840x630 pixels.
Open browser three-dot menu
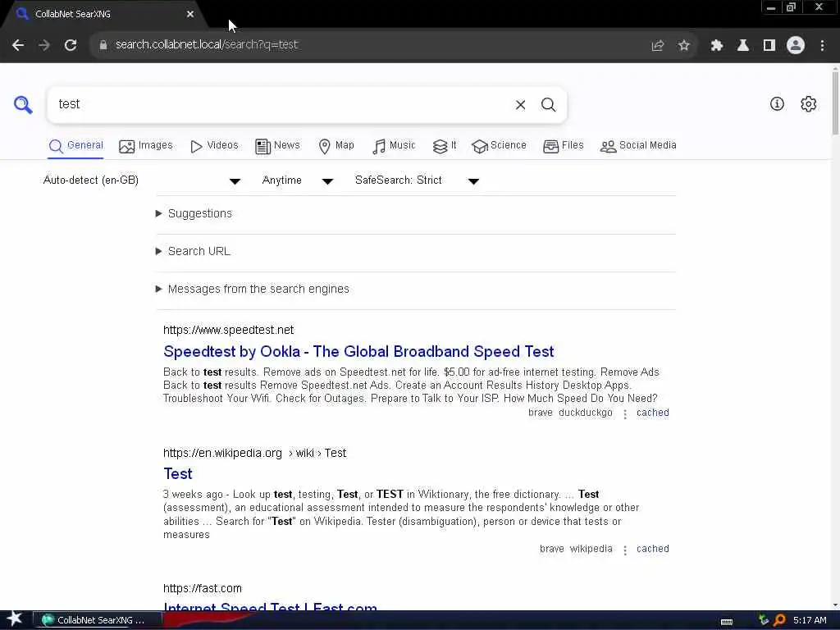click(822, 46)
